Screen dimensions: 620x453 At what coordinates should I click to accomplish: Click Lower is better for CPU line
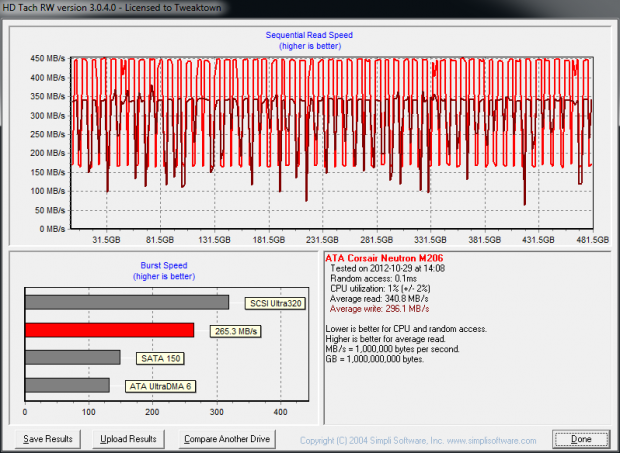[406, 329]
